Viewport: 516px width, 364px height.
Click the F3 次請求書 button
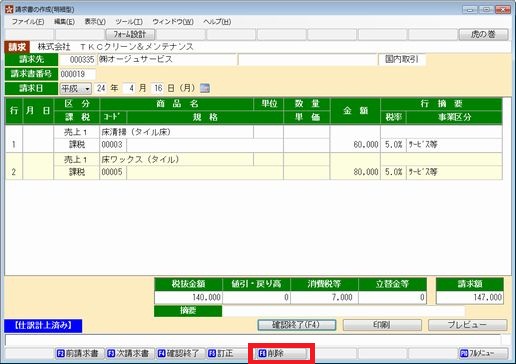[130, 353]
